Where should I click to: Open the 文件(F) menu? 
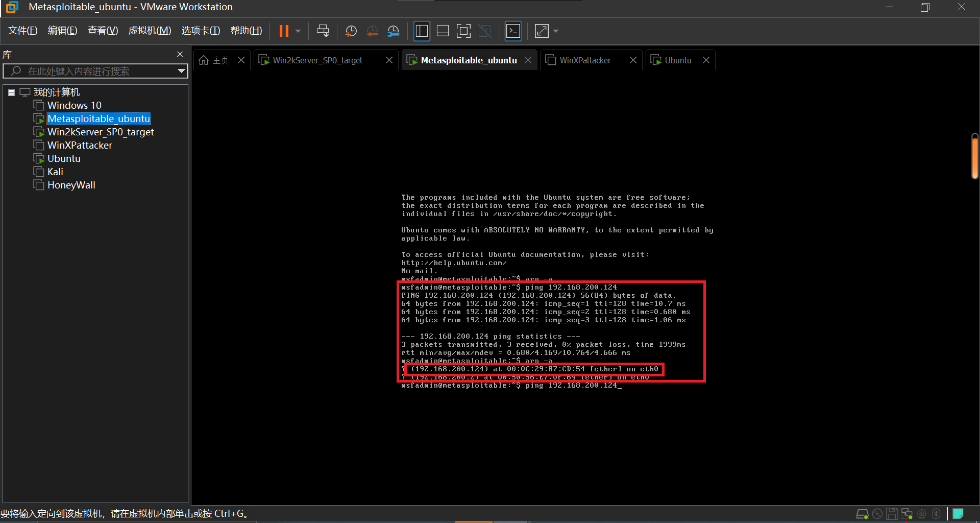tap(23, 31)
